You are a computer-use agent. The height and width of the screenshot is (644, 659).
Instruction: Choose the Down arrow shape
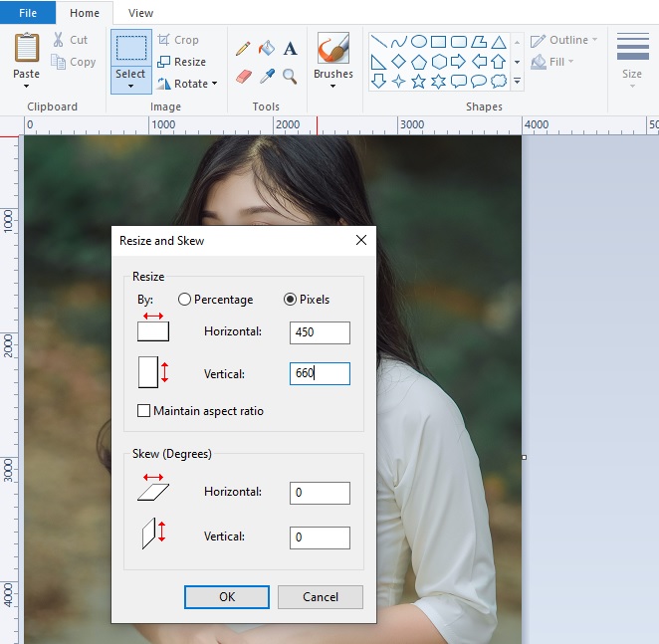[x=378, y=82]
